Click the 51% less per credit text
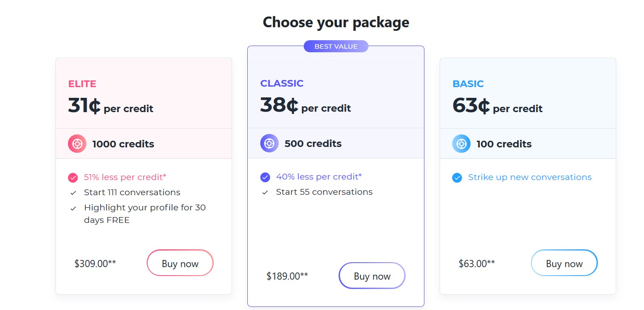This screenshot has height=310, width=644. [125, 177]
